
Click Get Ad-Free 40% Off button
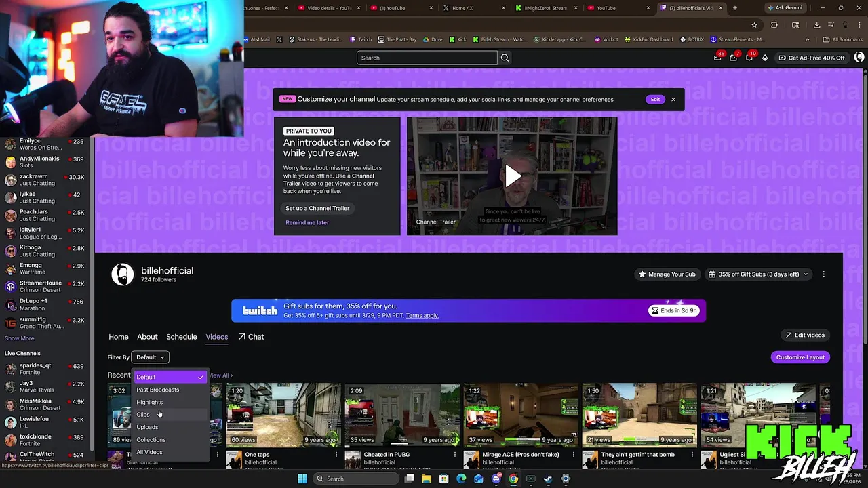(812, 58)
